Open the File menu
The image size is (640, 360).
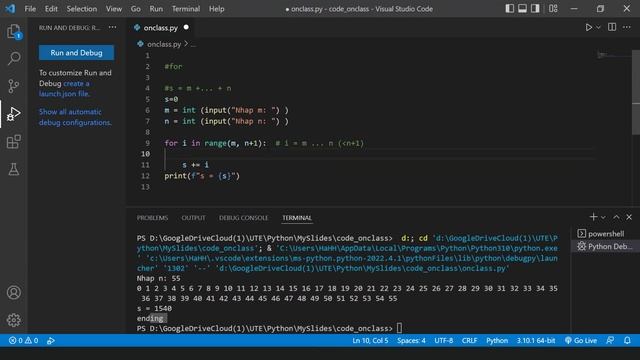tap(30, 9)
